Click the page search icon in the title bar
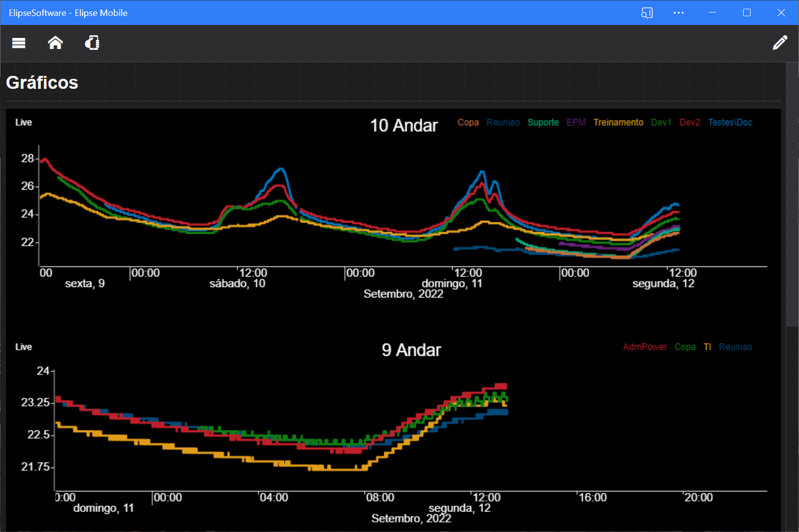Viewport: 799px width, 532px height. pos(647,13)
